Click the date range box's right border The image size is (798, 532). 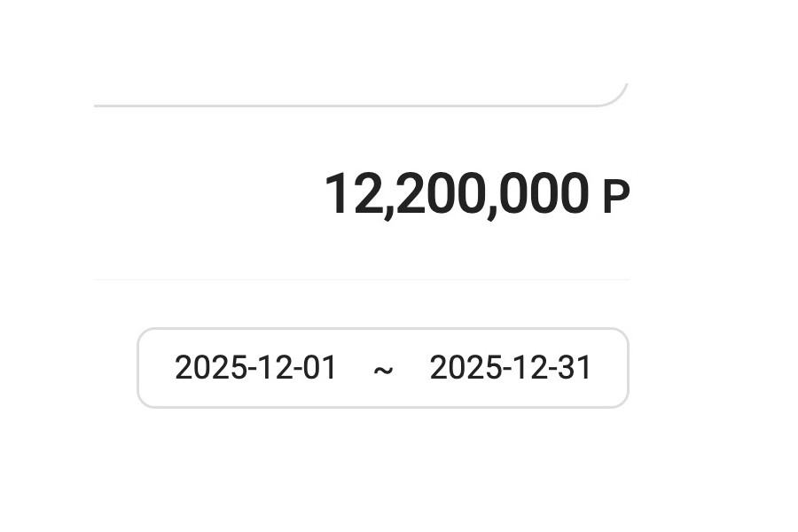coord(628,368)
